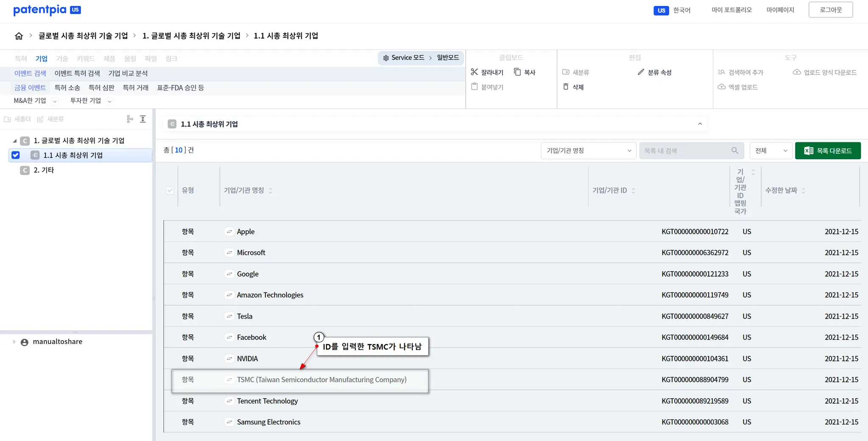Click the scissors cut icon
This screenshot has width=868, height=441.
tap(474, 72)
